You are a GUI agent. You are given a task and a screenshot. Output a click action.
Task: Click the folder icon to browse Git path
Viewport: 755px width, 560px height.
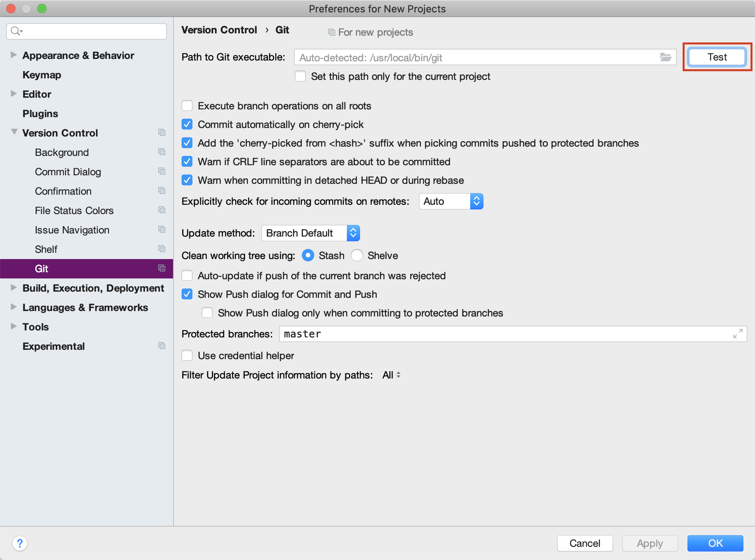666,57
